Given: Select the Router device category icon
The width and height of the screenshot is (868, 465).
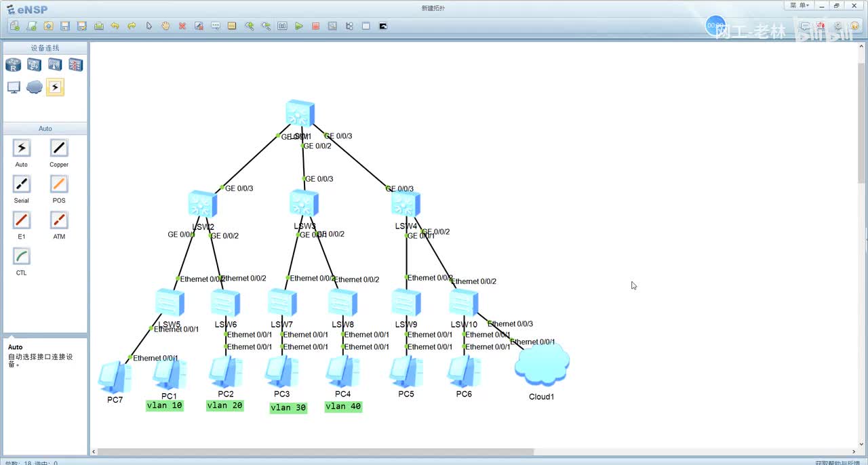Looking at the screenshot, I should point(14,65).
